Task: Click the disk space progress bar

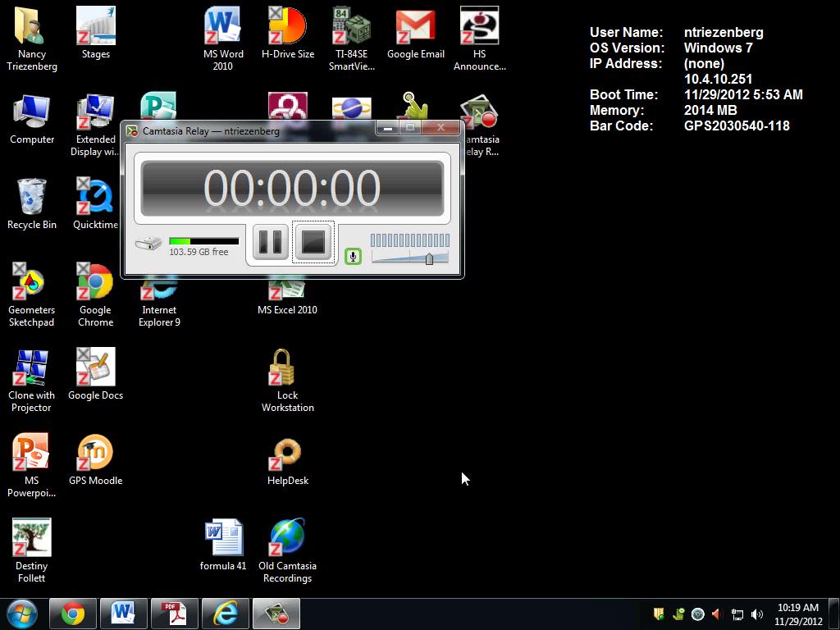Action: [x=203, y=241]
